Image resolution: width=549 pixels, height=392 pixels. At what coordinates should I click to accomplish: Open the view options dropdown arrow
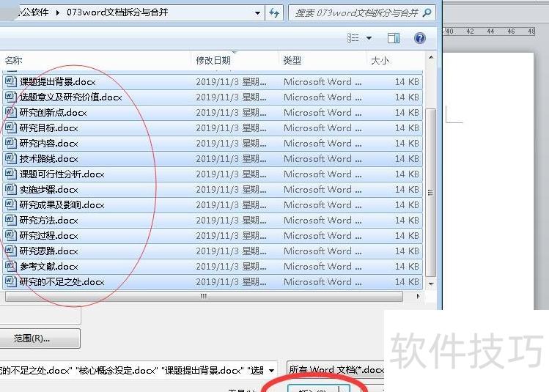pos(369,38)
